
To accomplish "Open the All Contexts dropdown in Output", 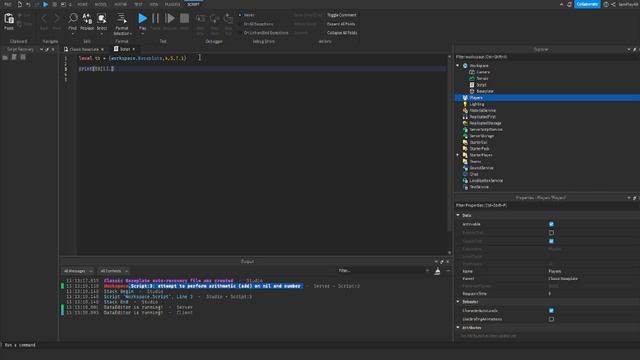I will click(114, 271).
